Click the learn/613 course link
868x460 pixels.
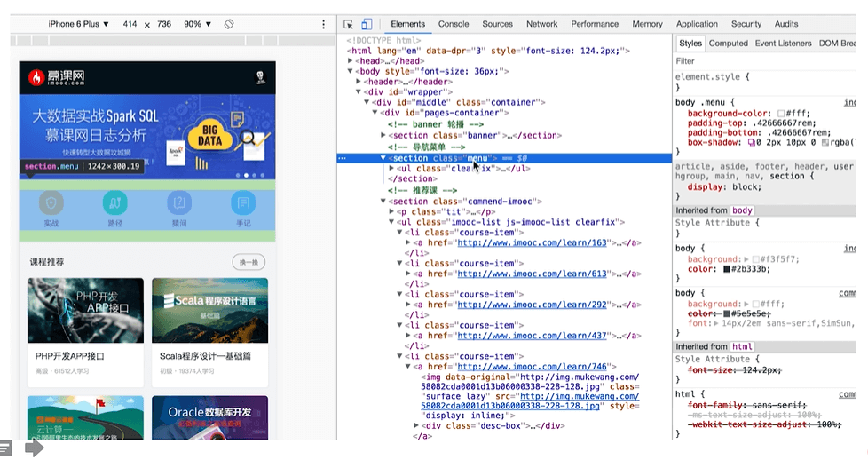point(532,274)
